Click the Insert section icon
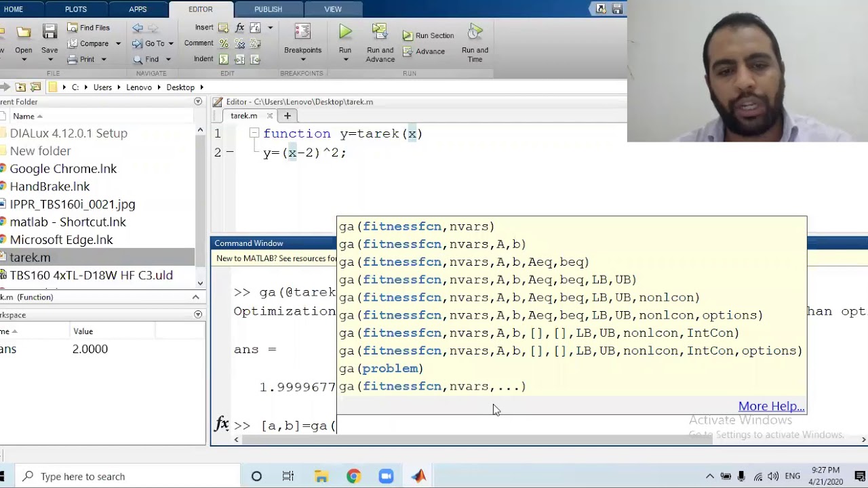The height and width of the screenshot is (488, 868). [x=224, y=28]
